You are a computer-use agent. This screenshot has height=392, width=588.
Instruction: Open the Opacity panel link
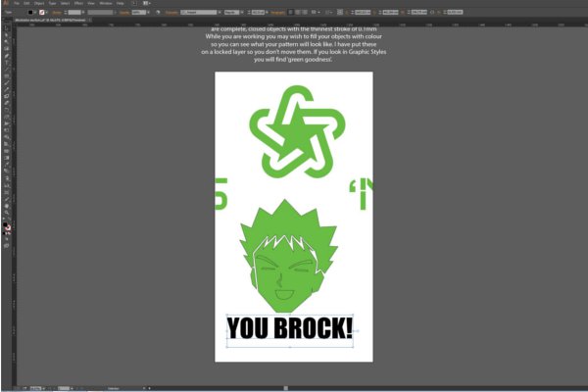124,13
